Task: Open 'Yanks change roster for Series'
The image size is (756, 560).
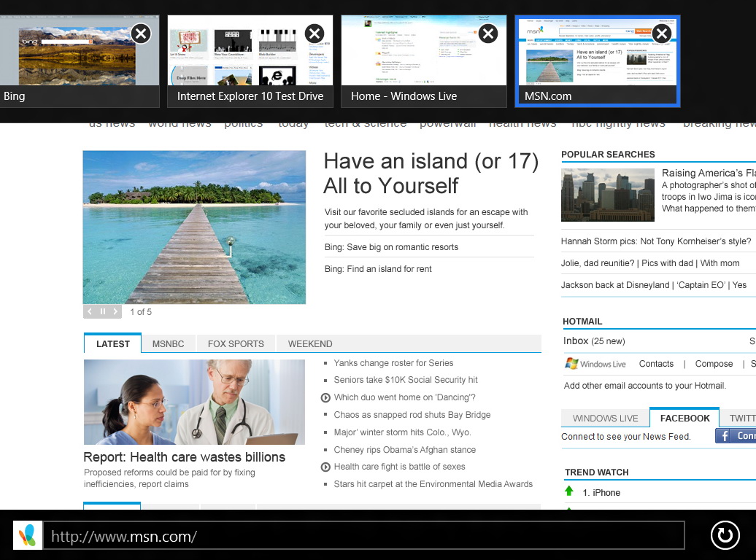Action: click(393, 363)
